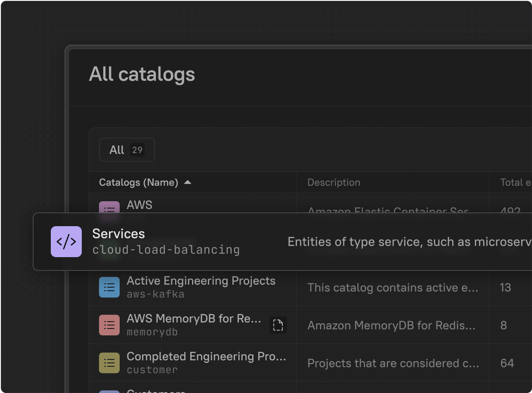This screenshot has width=532, height=393.
Task: Click the dashed file icon beside AWS MemoryDB
Action: point(278,325)
